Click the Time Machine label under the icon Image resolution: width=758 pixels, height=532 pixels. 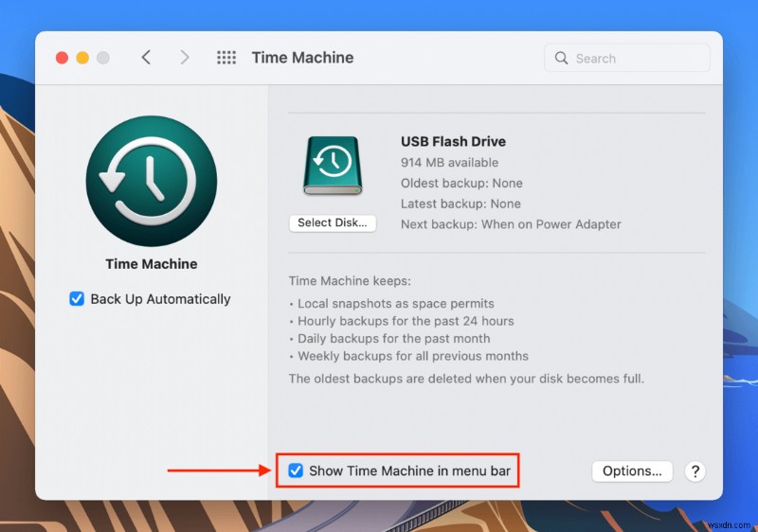pyautogui.click(x=152, y=264)
